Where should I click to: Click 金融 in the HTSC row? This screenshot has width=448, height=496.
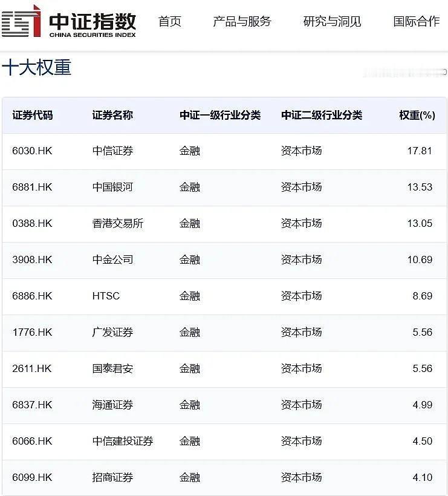pos(190,296)
